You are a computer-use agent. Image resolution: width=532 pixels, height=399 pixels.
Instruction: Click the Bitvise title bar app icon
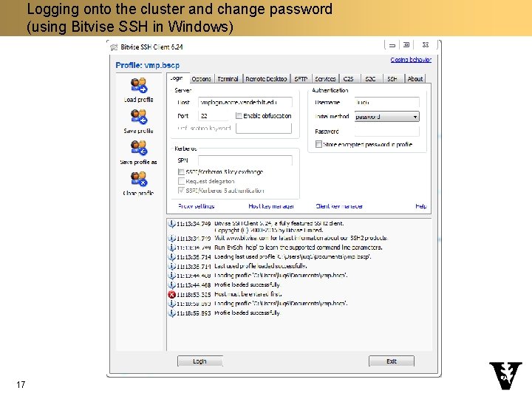(114, 47)
